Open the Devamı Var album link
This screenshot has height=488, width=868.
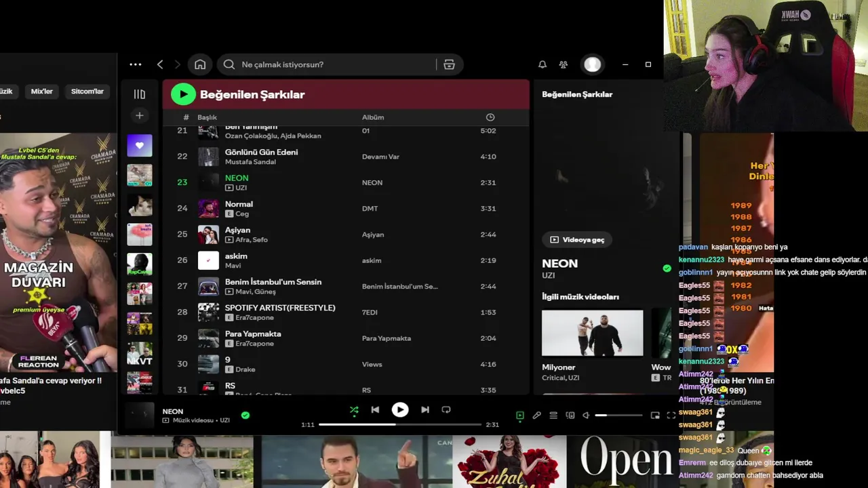click(x=380, y=157)
